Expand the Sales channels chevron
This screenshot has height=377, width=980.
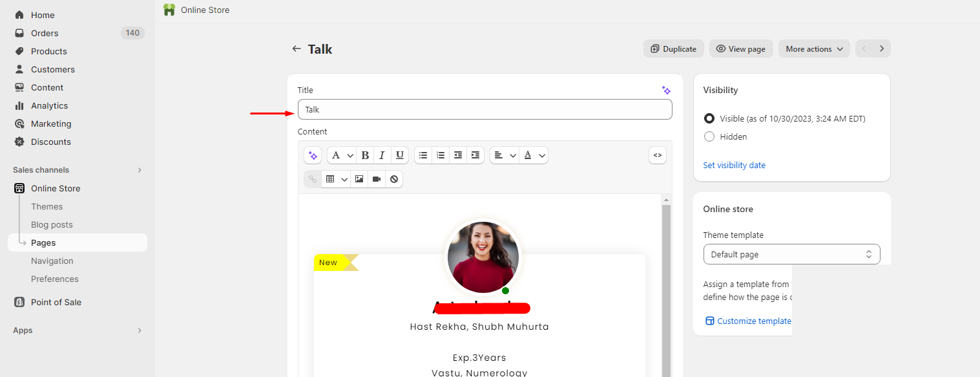[140, 170]
